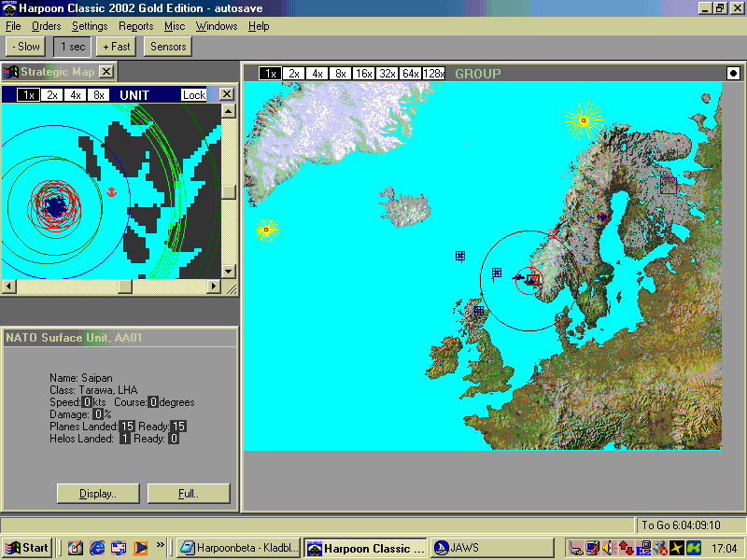The image size is (747, 560).
Task: Click the horizontal scrollbar thumb in unit map
Action: (125, 287)
